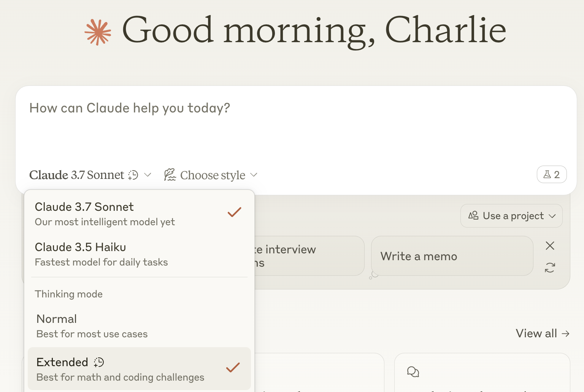Image resolution: width=584 pixels, height=392 pixels.
Task: Click the orange Claude starburst logo
Action: coord(98,32)
